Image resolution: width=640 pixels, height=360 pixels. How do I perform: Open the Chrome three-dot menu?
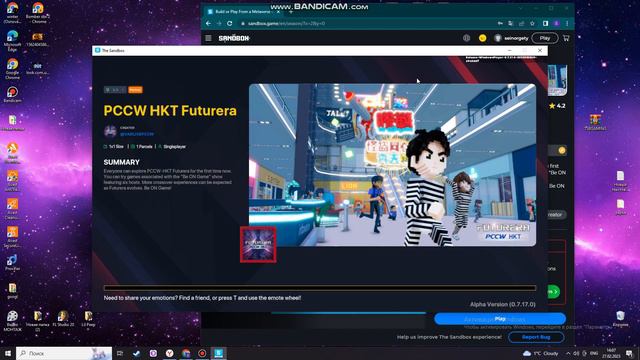click(567, 24)
